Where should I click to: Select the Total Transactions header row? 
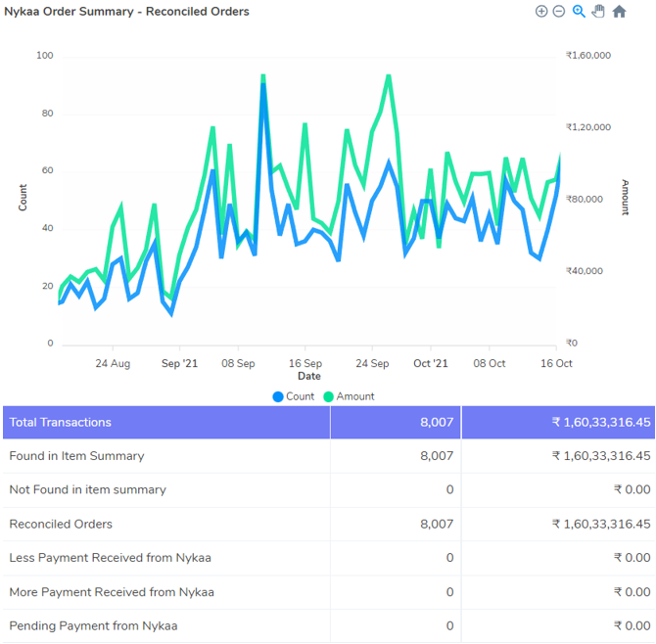[x=328, y=423]
